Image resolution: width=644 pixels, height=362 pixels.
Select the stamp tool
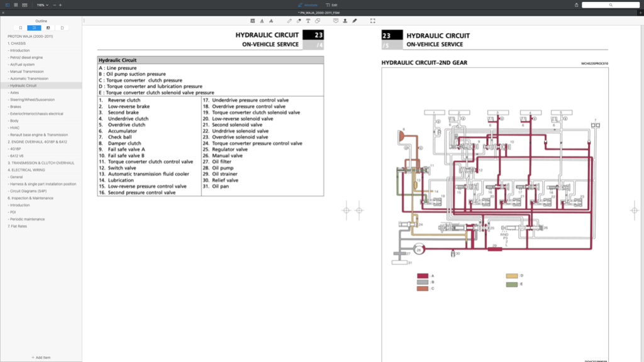point(345,21)
